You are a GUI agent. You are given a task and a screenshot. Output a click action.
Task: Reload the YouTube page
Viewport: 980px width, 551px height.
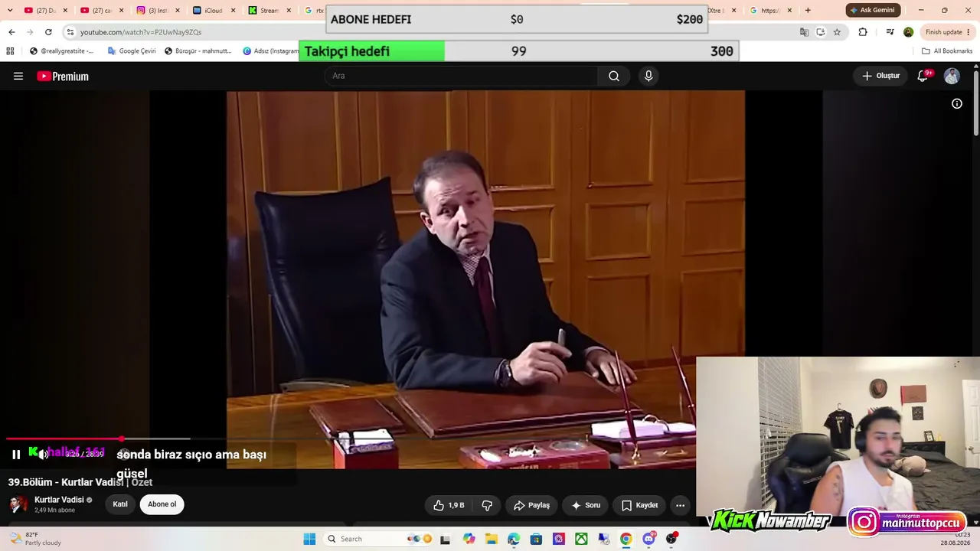click(x=48, y=32)
